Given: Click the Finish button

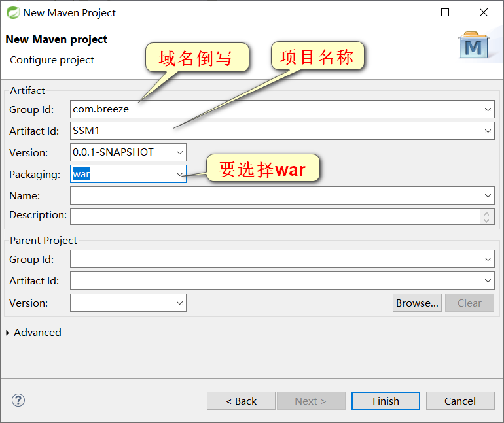Looking at the screenshot, I should tap(386, 401).
